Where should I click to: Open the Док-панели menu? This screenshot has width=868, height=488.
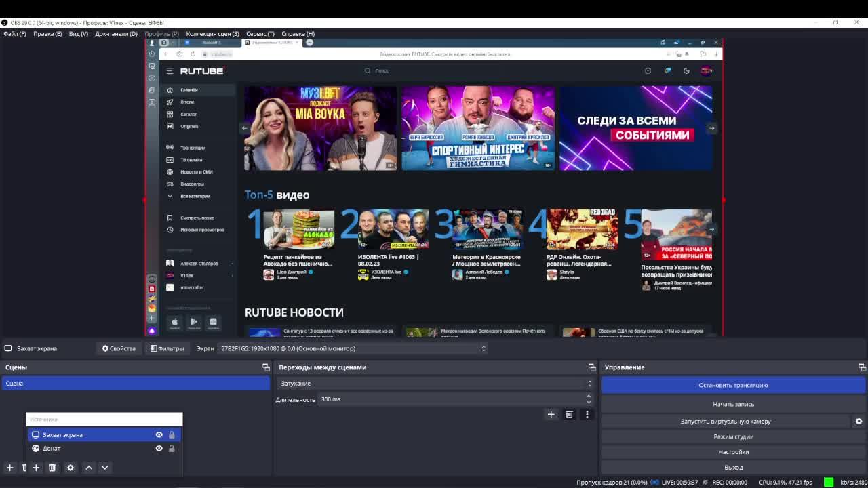[116, 33]
